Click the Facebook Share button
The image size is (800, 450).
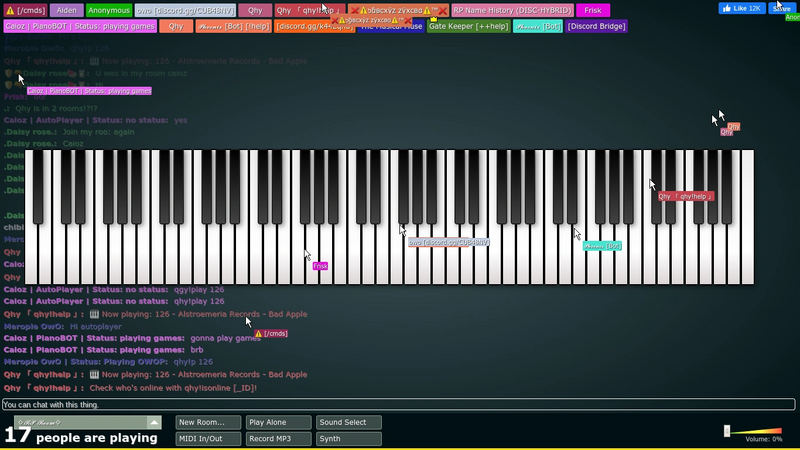(782, 8)
